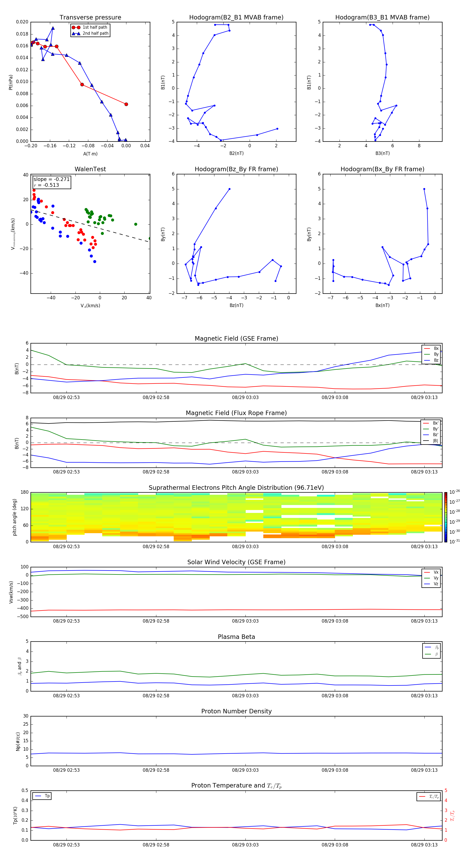Click 'Proton Number Density' panel title
This screenshot has height=868, width=473.
236,711
